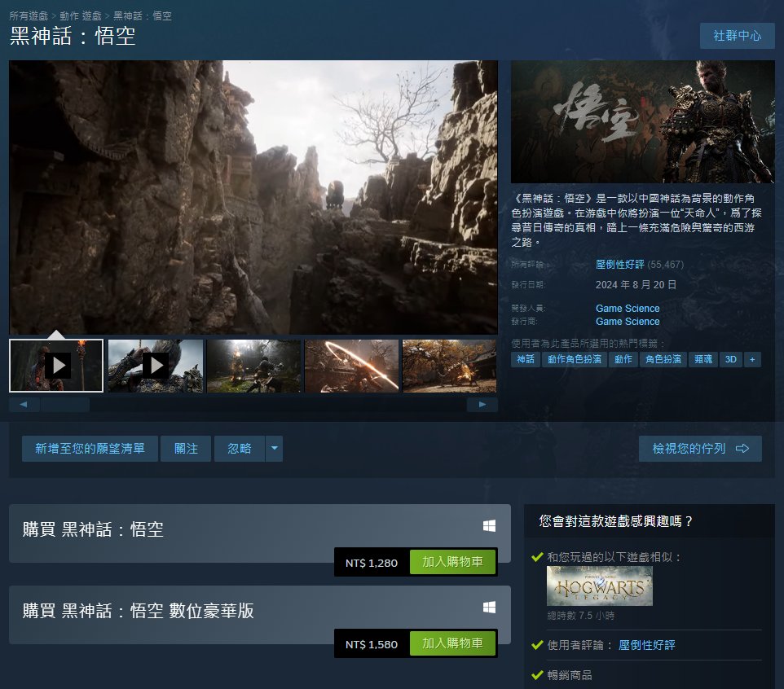Open developer Game Science link
The height and width of the screenshot is (689, 784).
coord(628,309)
